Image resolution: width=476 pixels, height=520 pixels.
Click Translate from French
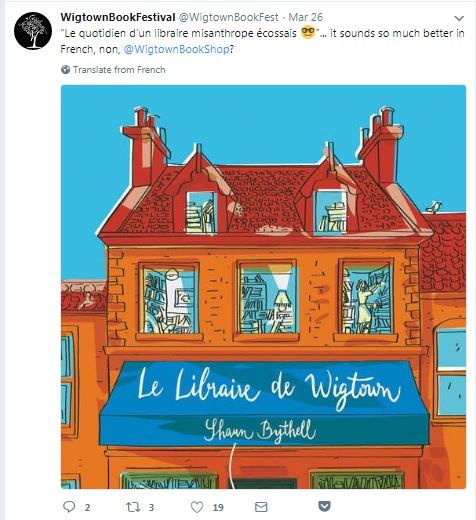coord(119,70)
